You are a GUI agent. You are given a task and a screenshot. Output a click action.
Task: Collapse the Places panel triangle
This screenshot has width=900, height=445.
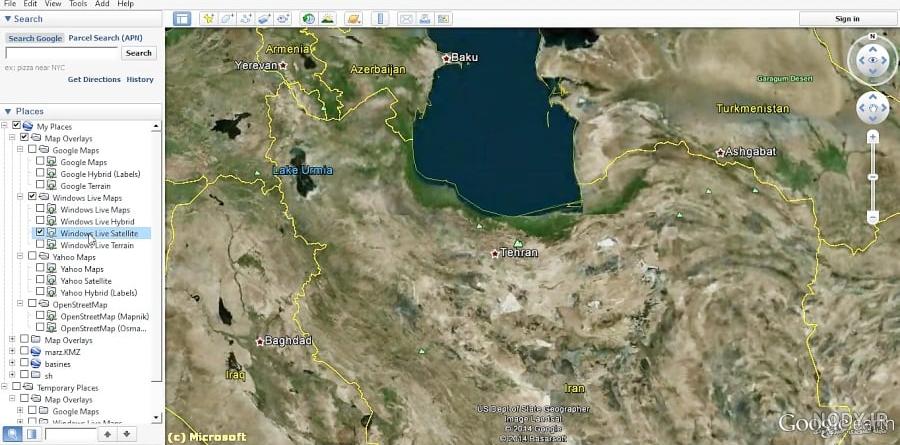tap(7, 111)
